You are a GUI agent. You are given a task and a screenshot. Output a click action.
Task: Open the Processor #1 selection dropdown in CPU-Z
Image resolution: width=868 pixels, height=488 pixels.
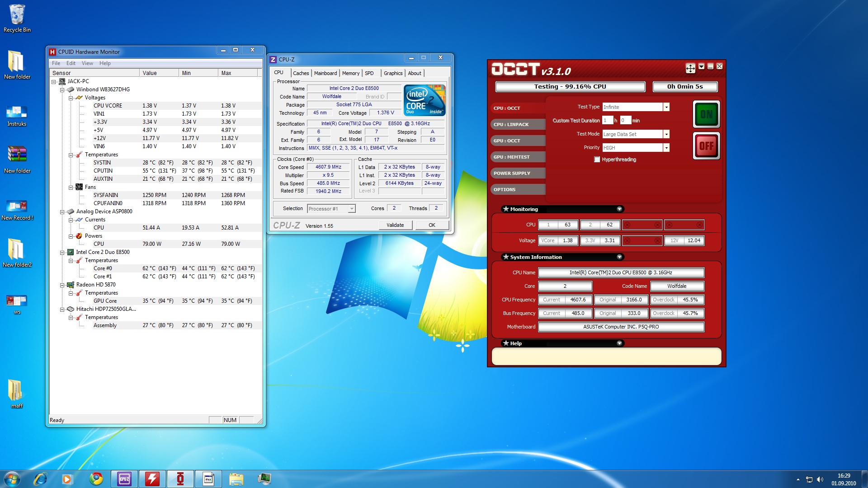(351, 209)
